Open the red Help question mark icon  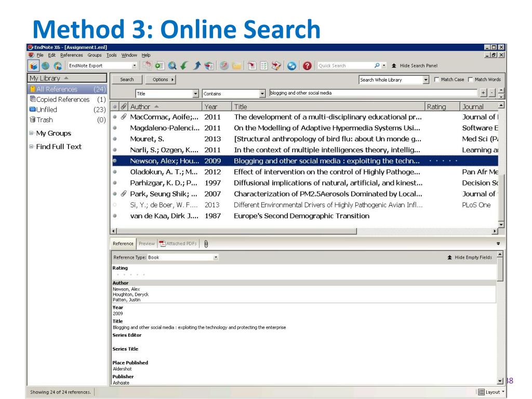(308, 65)
